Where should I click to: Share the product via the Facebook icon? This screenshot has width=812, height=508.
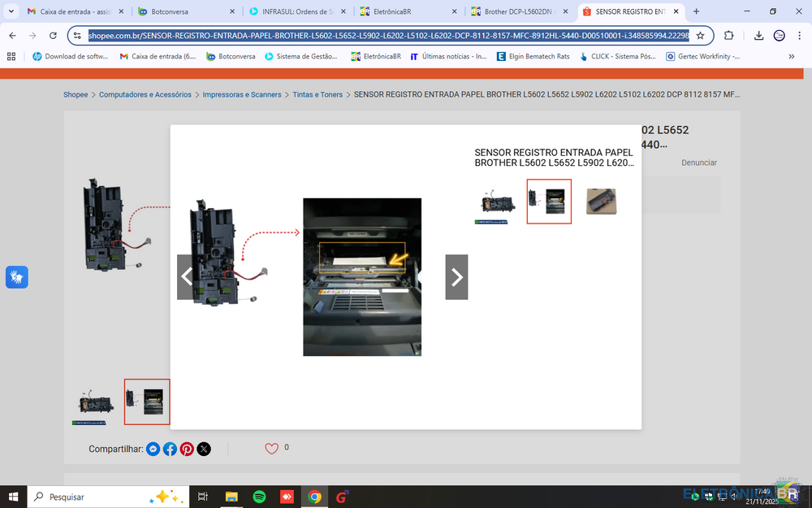170,449
